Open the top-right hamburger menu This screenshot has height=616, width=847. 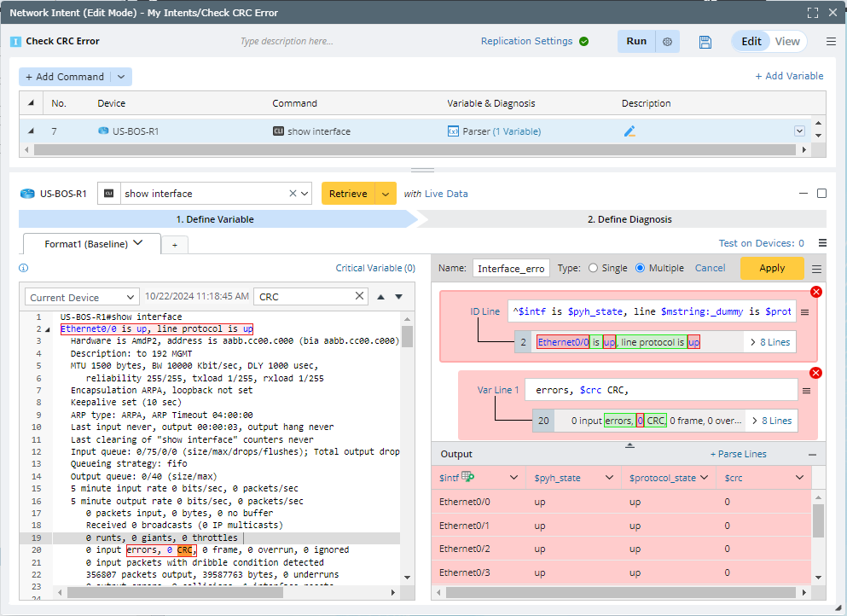[831, 42]
